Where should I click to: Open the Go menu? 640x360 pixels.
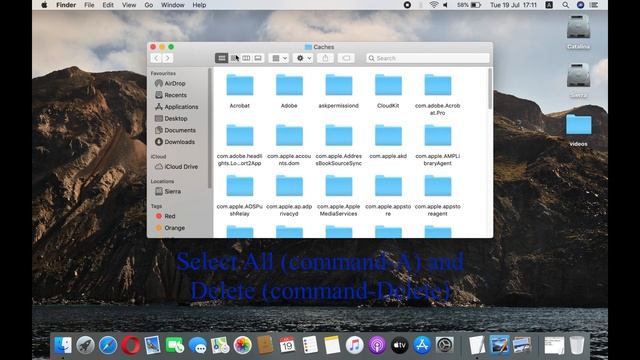[149, 5]
